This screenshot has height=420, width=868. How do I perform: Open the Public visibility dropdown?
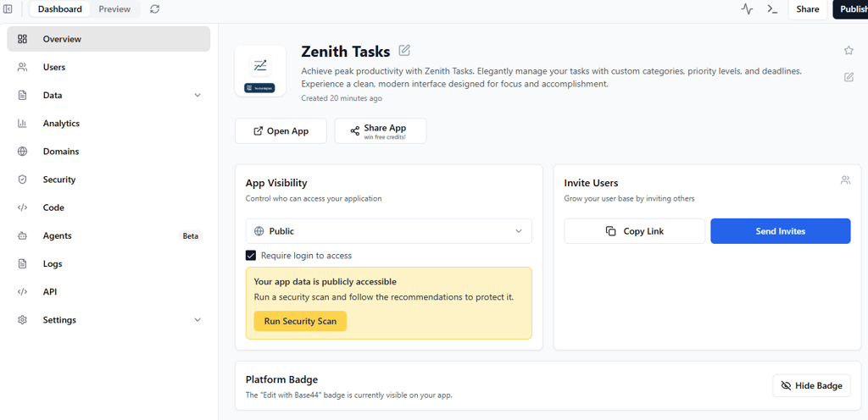(x=388, y=231)
